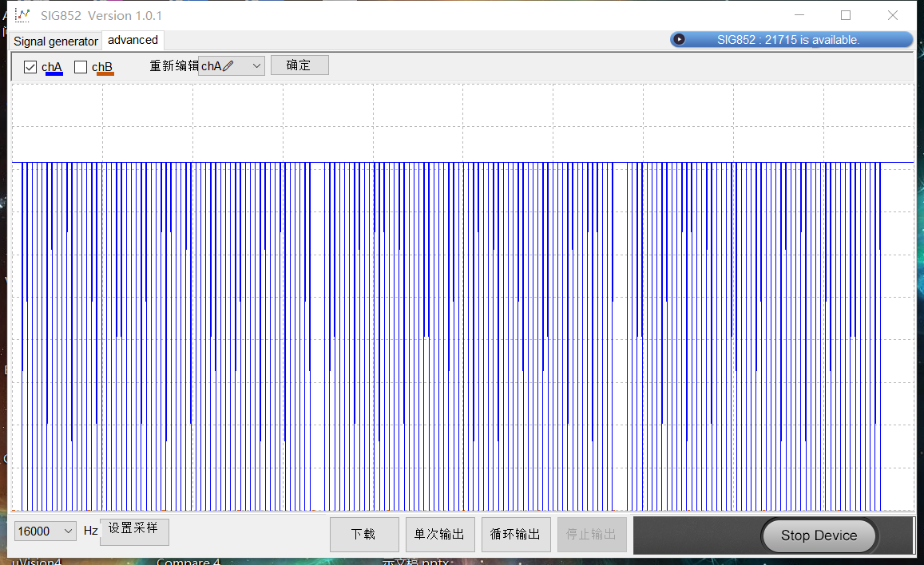Click the play icon in the status banner

pos(679,39)
